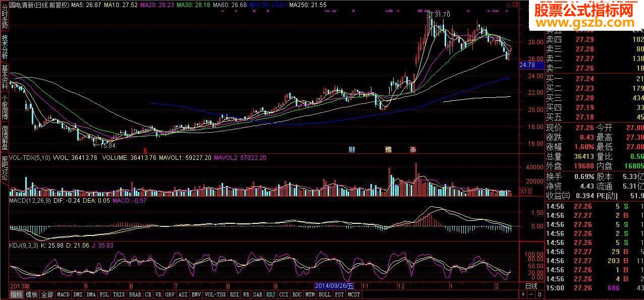The height and width of the screenshot is (300, 644).
Task: Click the red S marker under the chart
Action: click(145, 150)
